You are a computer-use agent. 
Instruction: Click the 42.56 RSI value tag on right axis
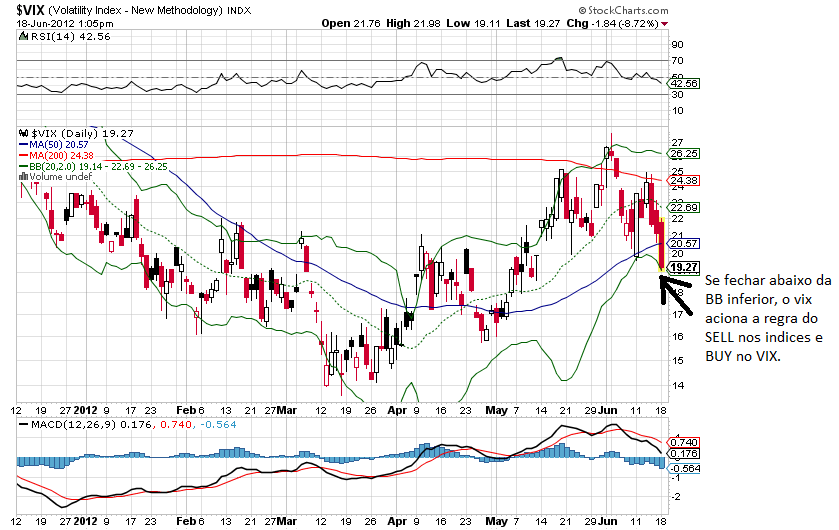[685, 83]
